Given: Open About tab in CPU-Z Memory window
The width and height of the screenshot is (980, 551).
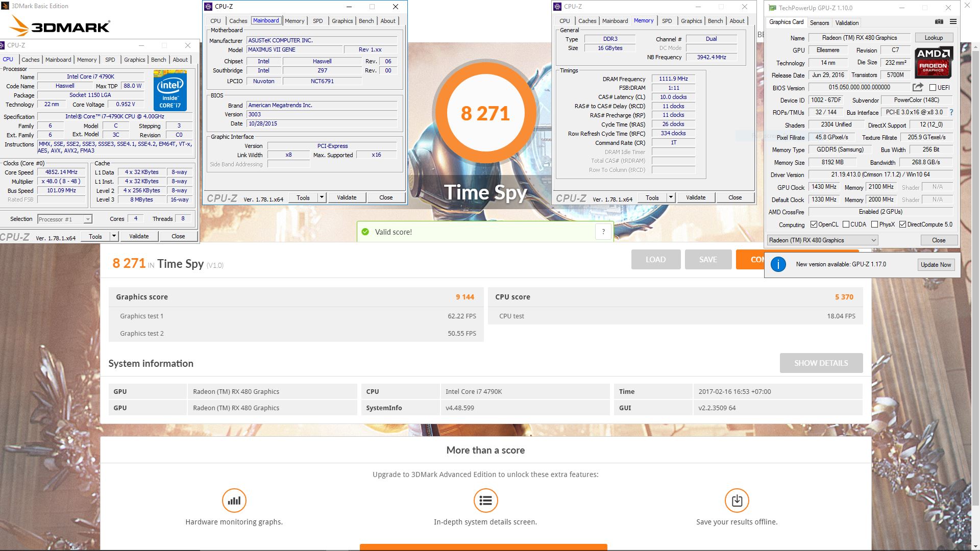Looking at the screenshot, I should 737,21.
